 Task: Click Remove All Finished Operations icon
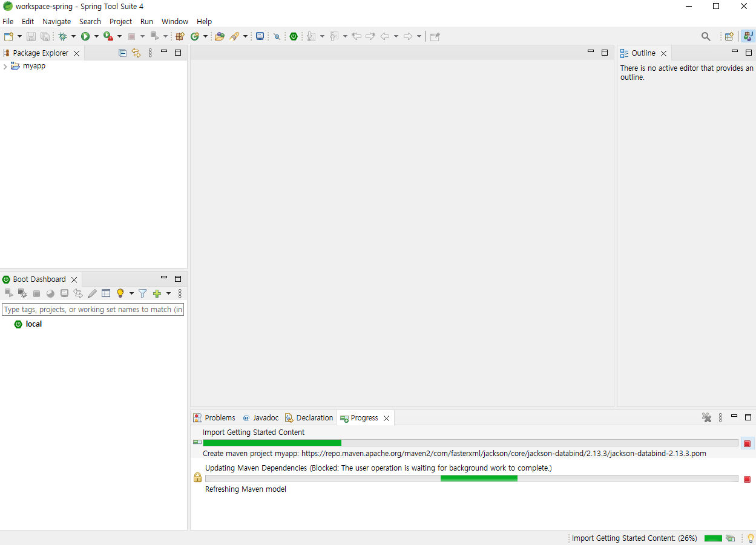tap(706, 417)
